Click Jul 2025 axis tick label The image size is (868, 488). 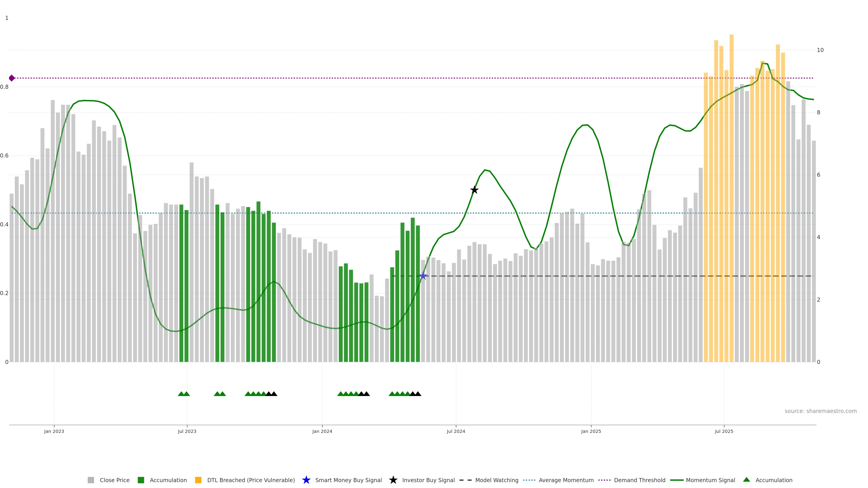pos(724,431)
